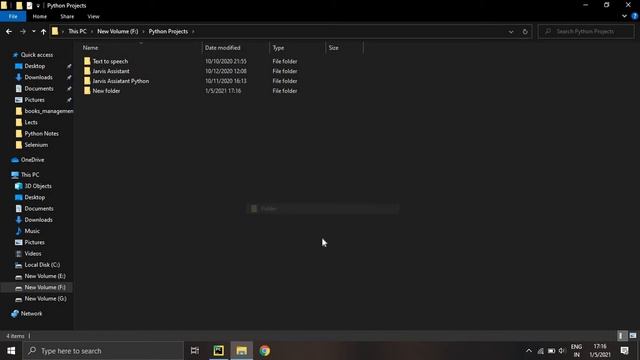Select the Jarvis Assistant folder
Viewport: 640px width, 360px height.
(x=111, y=71)
